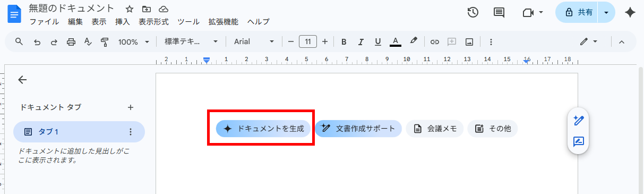Add a new document tab with plus
644x194 pixels.
[131, 107]
